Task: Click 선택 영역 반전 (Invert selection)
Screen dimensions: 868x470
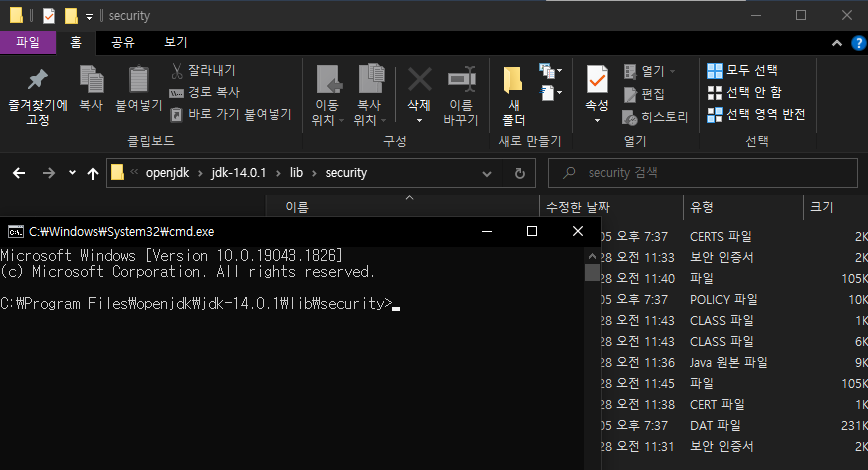Action: (x=756, y=115)
